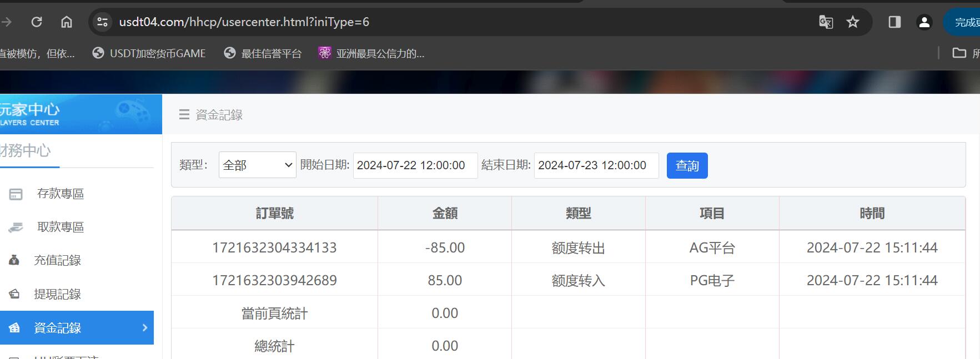
Task: Click the time cell in PG电子 row
Action: [x=872, y=280]
